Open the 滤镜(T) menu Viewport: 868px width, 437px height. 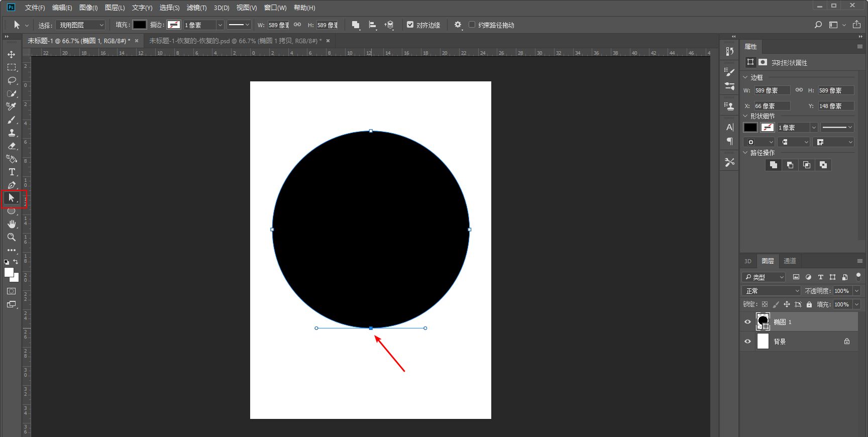(196, 8)
